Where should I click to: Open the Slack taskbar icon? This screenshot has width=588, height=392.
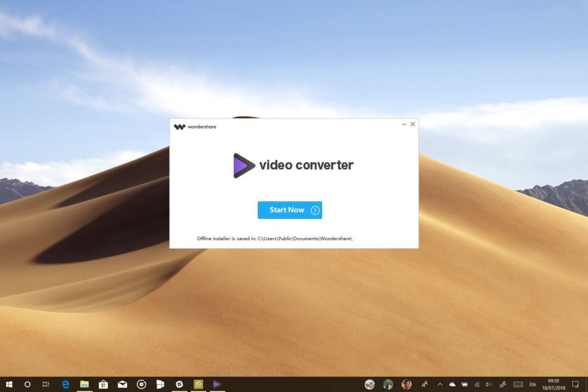point(180,384)
